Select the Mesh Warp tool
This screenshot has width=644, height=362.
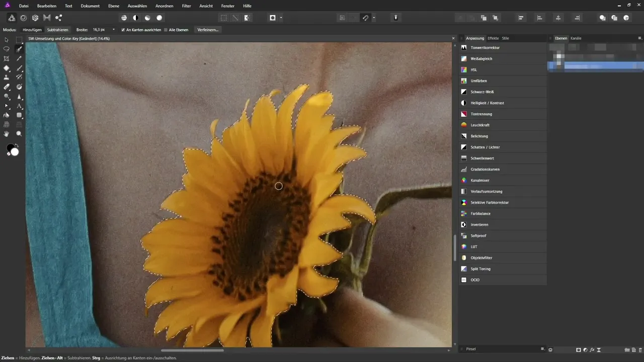click(x=7, y=124)
